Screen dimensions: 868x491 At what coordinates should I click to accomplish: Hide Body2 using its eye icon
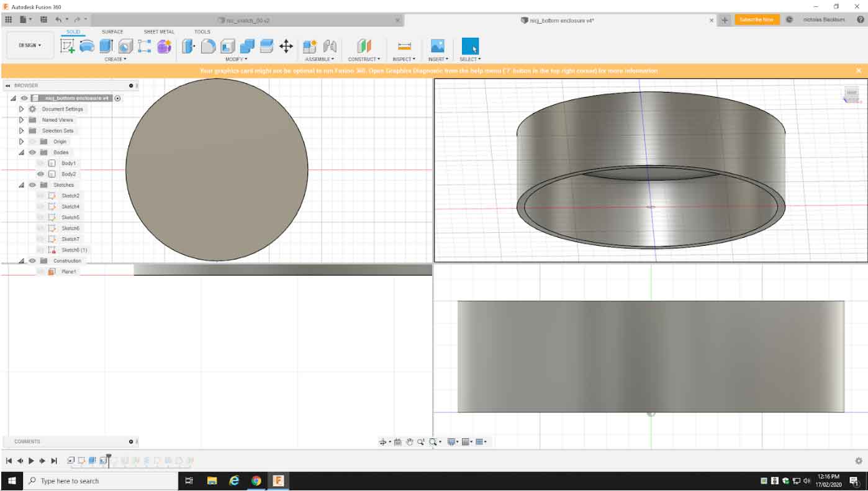tap(41, 174)
